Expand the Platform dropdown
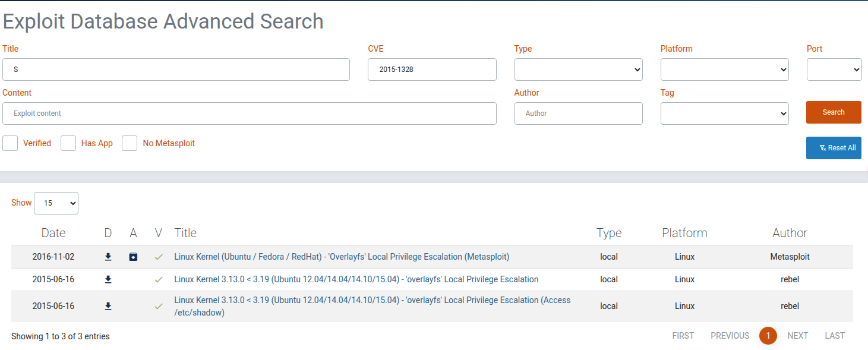 [724, 70]
